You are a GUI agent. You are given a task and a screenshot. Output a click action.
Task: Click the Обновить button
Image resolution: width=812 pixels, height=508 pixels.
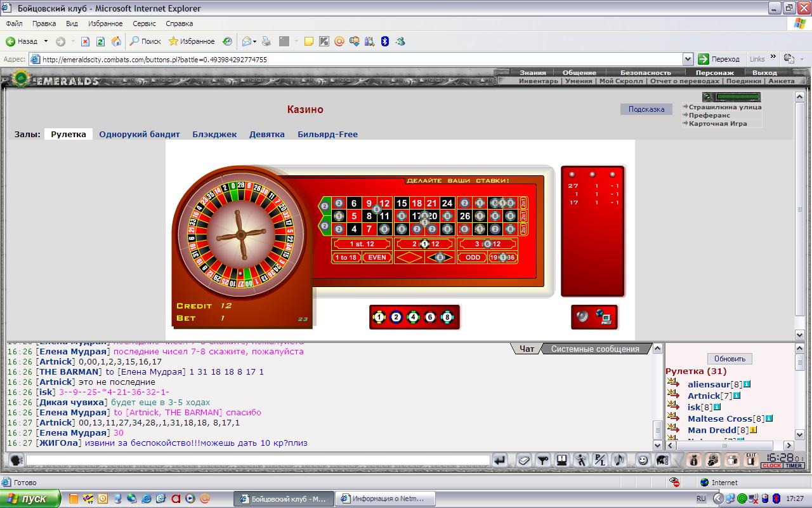[x=730, y=359]
